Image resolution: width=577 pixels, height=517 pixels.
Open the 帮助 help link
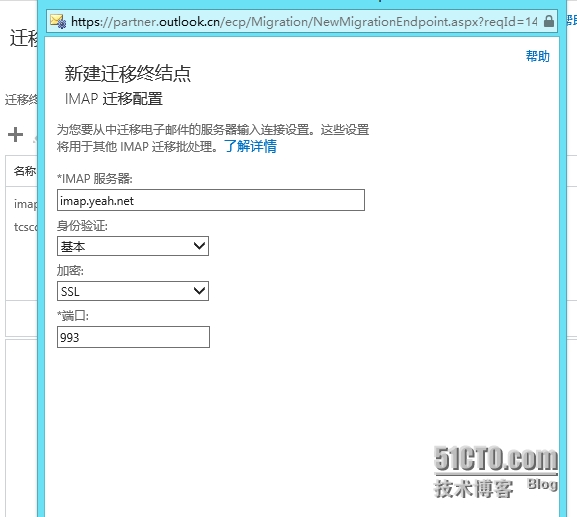click(x=538, y=56)
